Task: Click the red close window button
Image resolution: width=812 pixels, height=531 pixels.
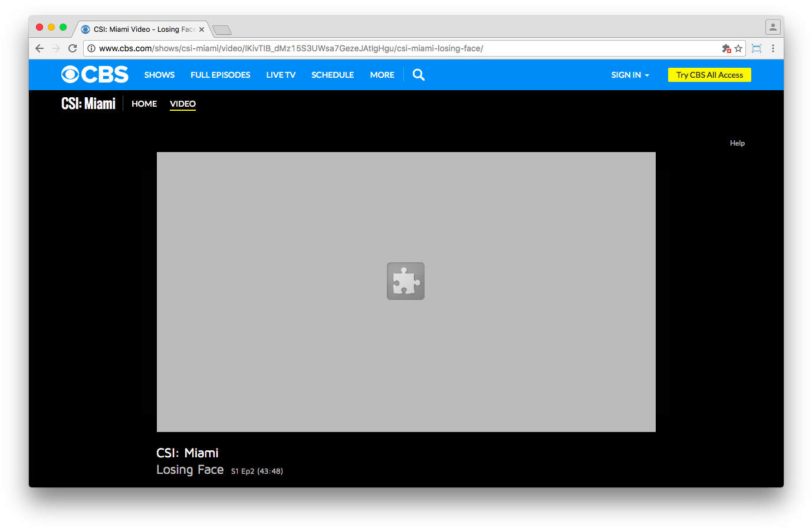Action: point(40,27)
